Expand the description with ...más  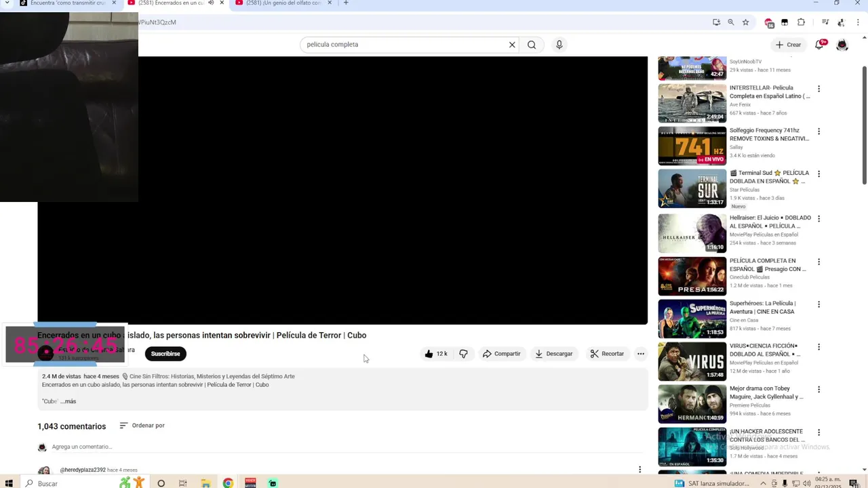tap(68, 401)
